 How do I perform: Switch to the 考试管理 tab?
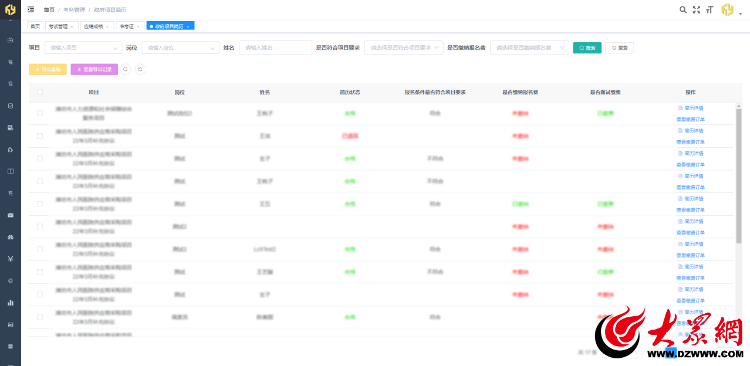61,26
